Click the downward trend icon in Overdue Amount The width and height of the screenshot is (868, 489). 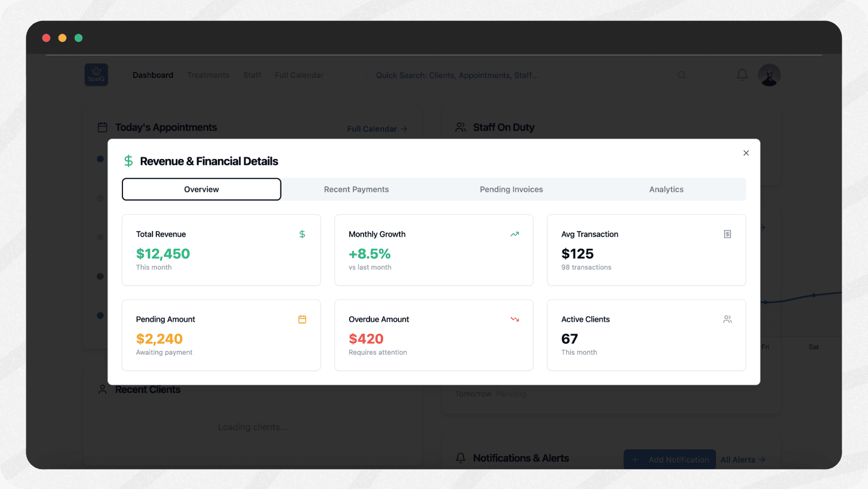(515, 319)
